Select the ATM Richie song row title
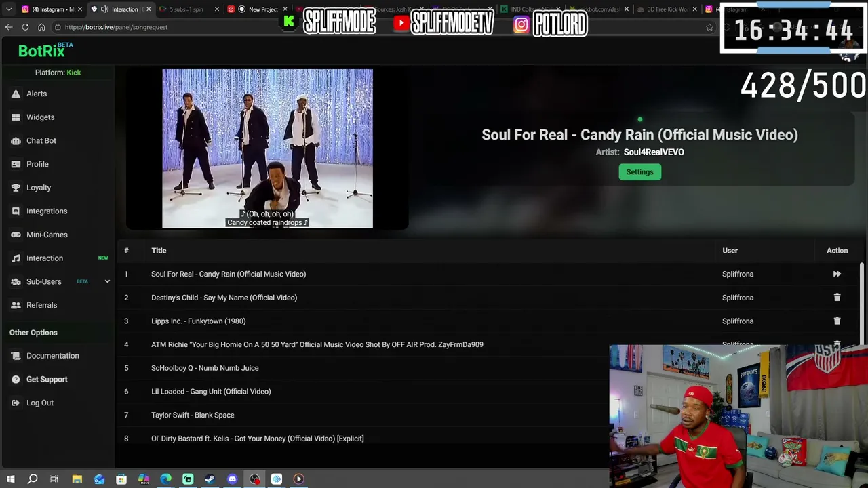The image size is (868, 488). [317, 344]
